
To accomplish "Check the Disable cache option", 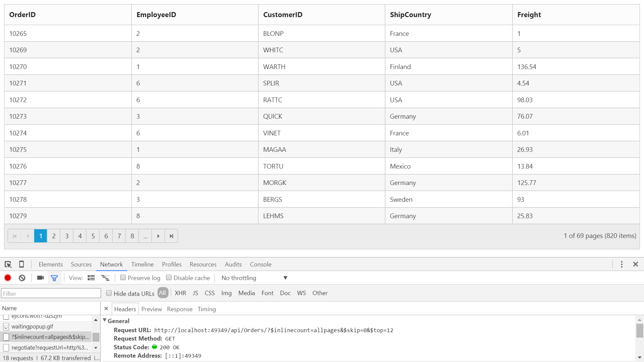I will (169, 277).
